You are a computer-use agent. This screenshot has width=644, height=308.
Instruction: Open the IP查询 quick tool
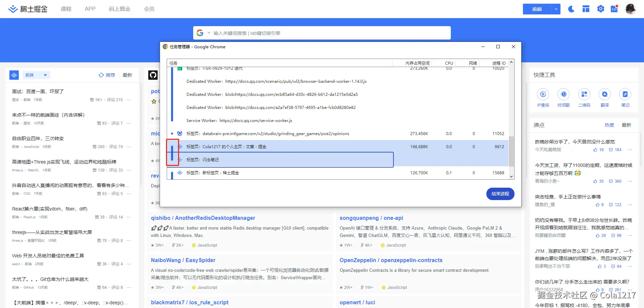tap(543, 95)
